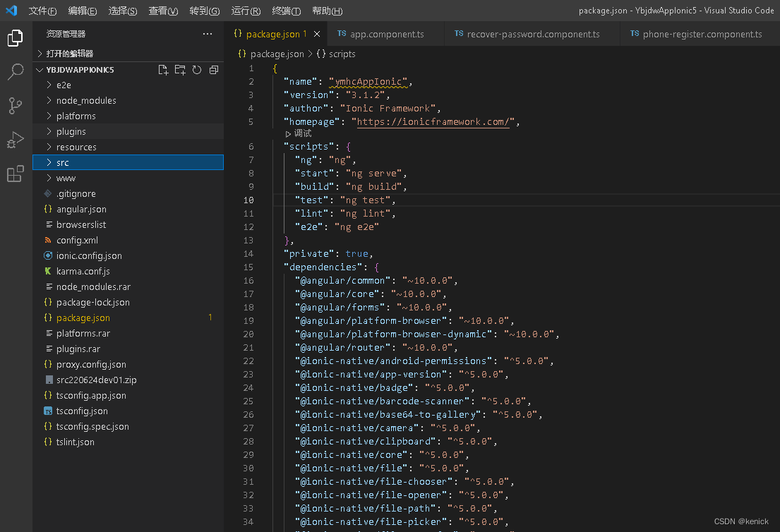Open the 终端(T) menu
Viewport: 780px width, 532px height.
click(287, 11)
